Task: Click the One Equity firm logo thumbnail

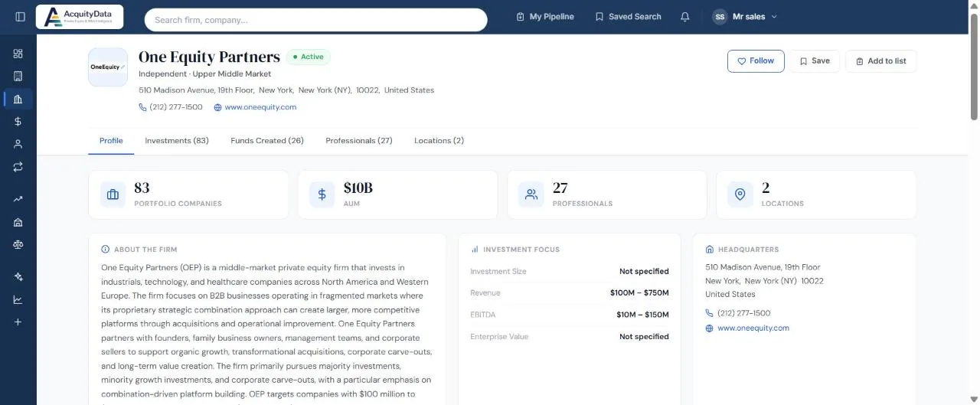Action: click(108, 67)
